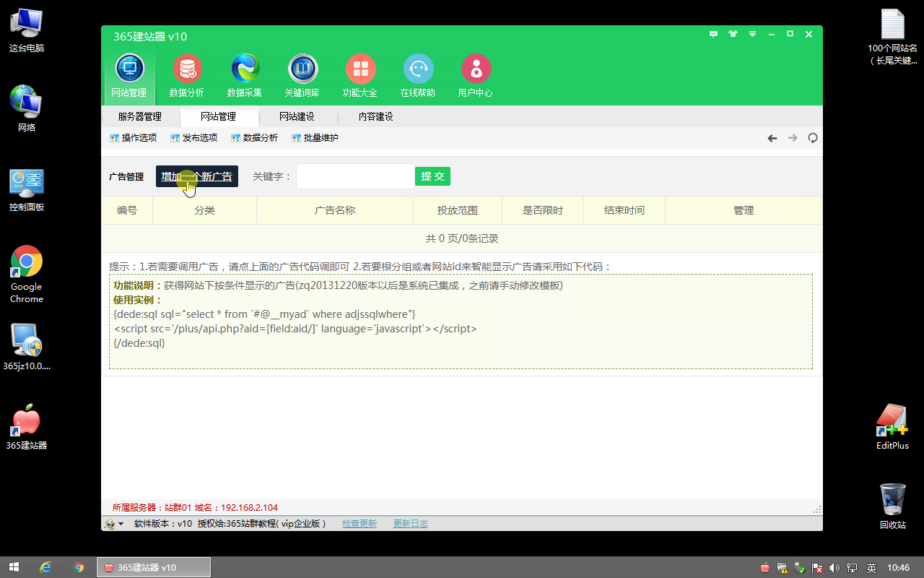
Task: Click the 编号 column header
Action: click(x=127, y=210)
